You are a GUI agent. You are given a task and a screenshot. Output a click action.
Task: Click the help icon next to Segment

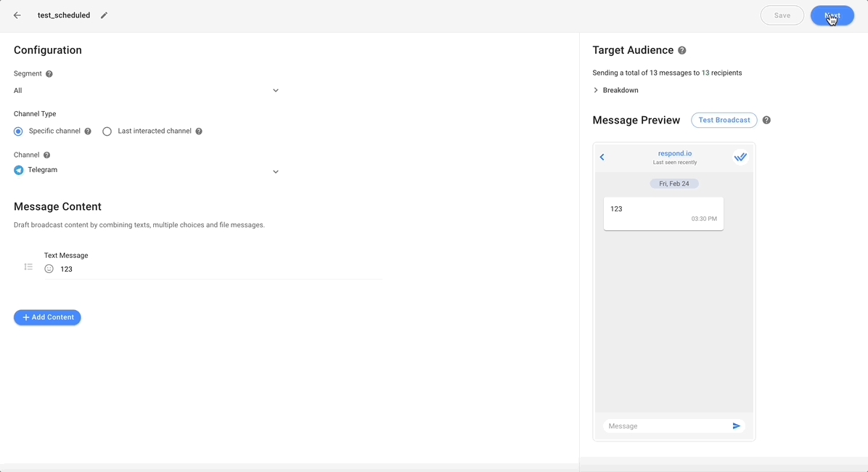[x=49, y=74]
